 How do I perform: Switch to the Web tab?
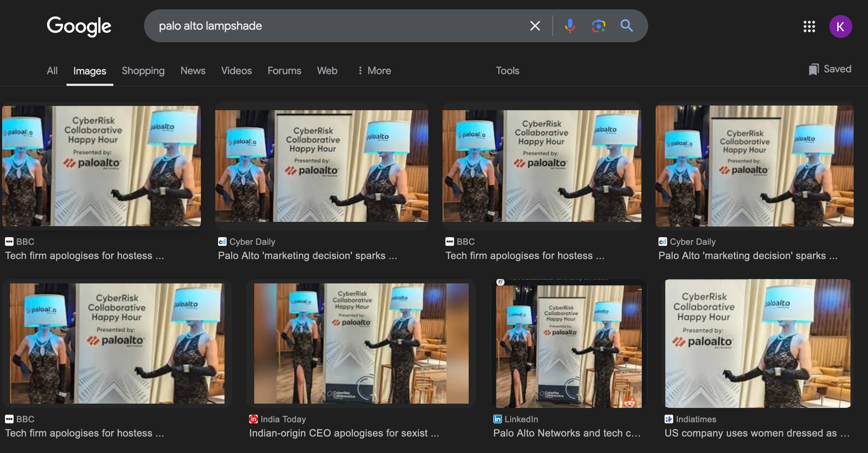tap(327, 70)
